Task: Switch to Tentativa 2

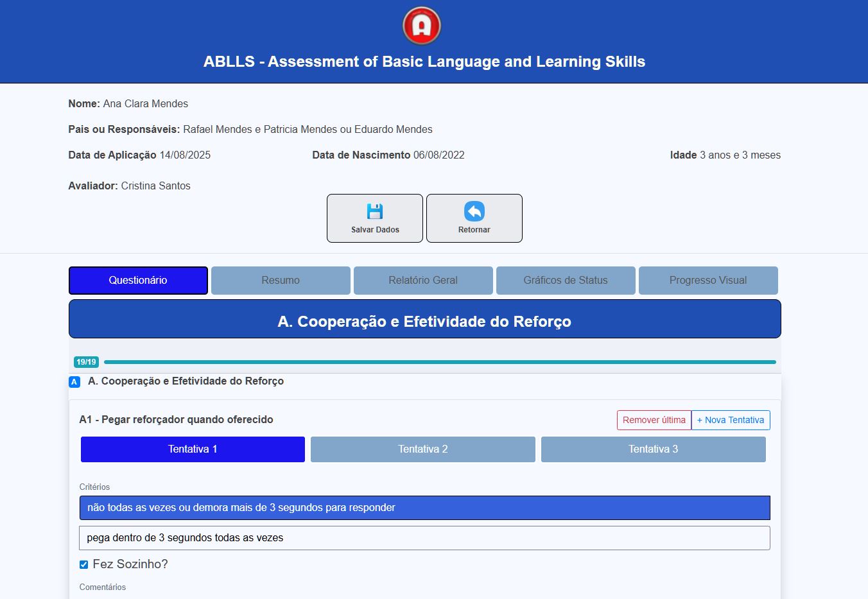Action: pos(422,449)
